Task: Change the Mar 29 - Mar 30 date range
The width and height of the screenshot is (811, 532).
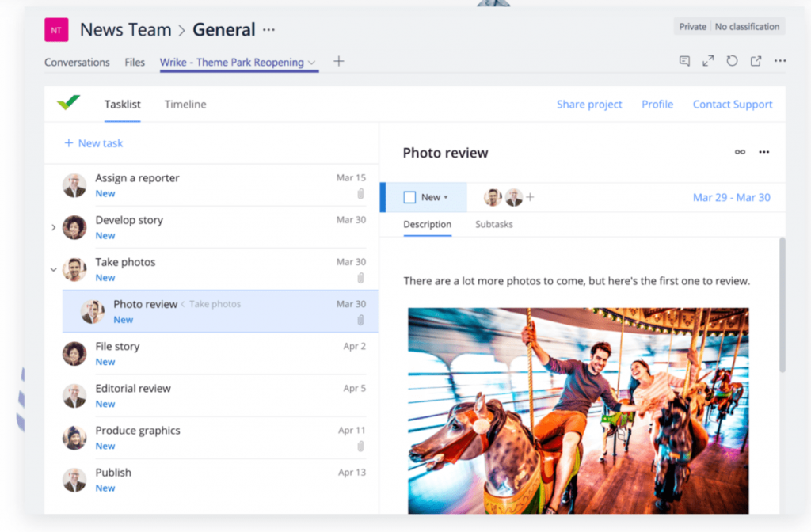Action: 731,196
